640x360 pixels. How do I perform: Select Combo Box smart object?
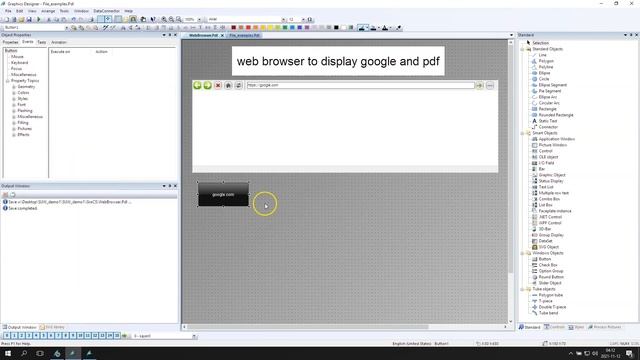point(549,199)
